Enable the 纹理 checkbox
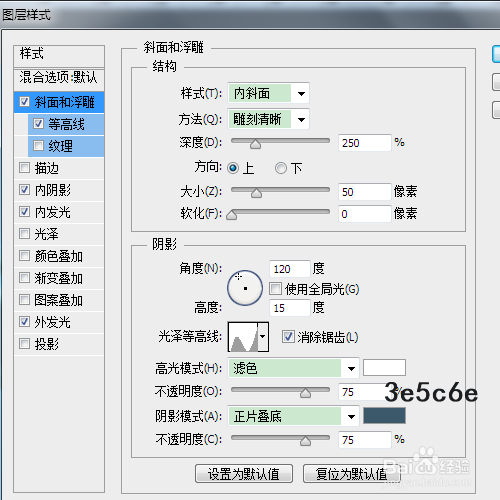This screenshot has height=500, width=500. (38, 146)
